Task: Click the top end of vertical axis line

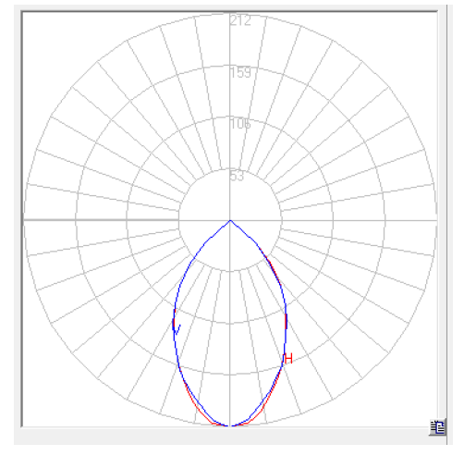Action: click(230, 14)
